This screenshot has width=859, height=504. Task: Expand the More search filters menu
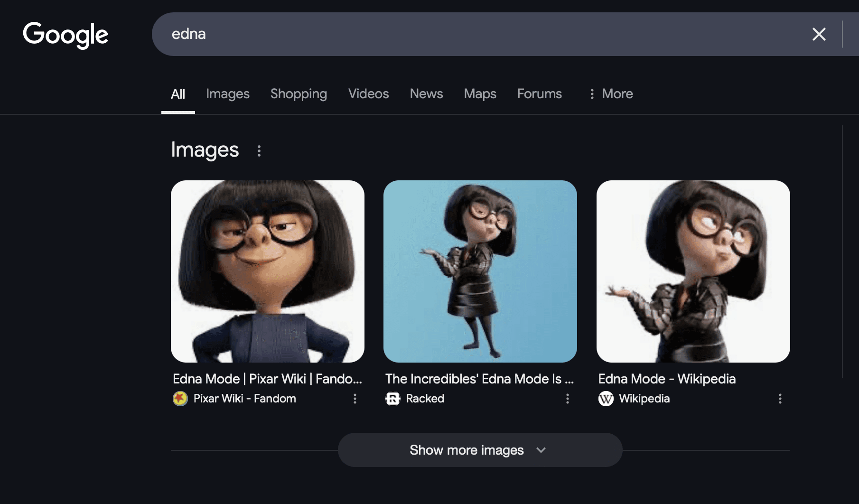click(611, 94)
